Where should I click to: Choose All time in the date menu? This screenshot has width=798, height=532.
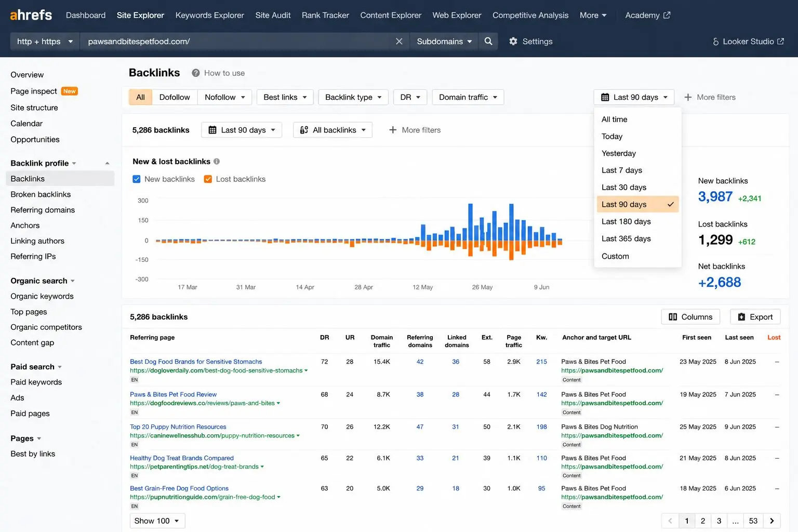coord(637,119)
